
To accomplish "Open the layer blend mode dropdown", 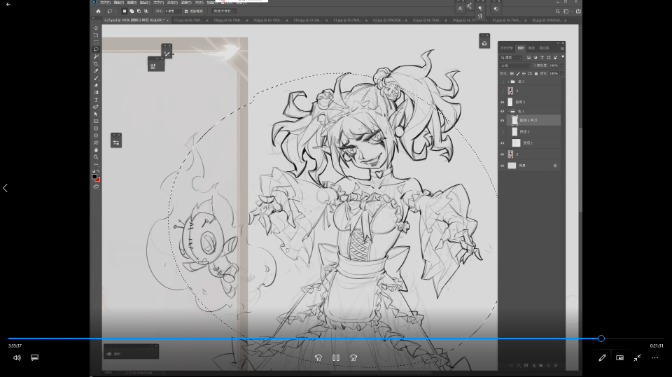I will click(515, 66).
